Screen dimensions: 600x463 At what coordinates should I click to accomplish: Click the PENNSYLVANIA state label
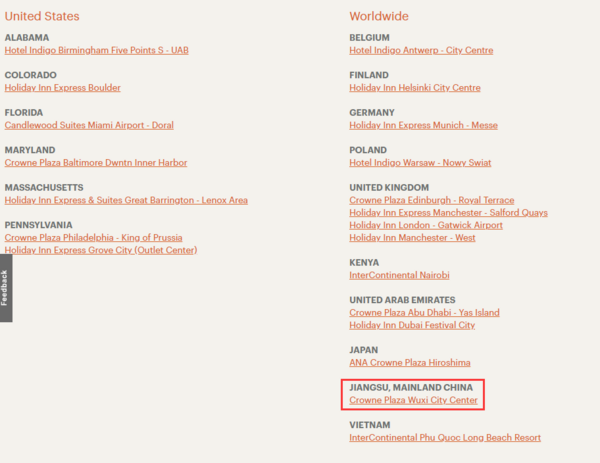coord(38,225)
